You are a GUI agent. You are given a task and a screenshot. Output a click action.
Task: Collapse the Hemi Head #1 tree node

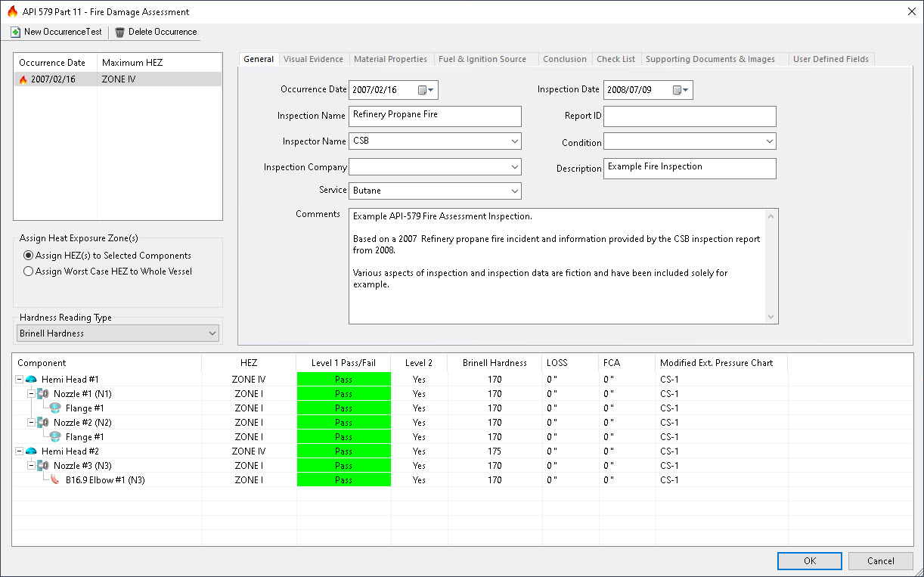[19, 380]
